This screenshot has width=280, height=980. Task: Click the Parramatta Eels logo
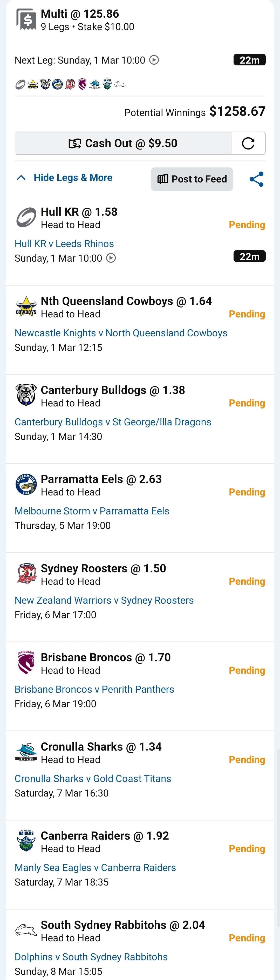point(26,484)
